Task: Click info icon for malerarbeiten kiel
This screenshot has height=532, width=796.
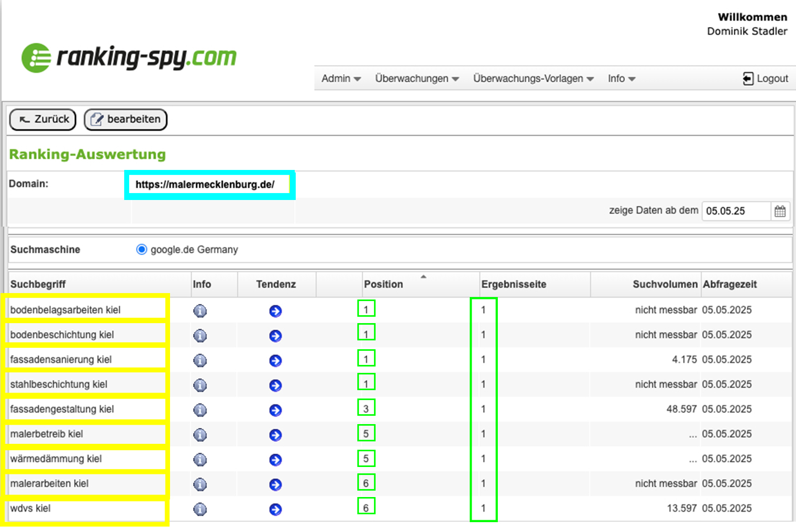Action: [200, 485]
